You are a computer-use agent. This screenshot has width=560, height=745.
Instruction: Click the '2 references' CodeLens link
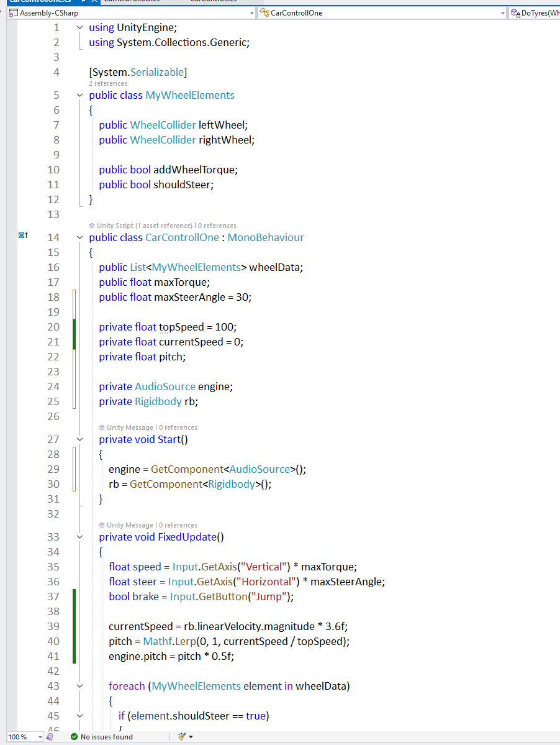tap(108, 83)
